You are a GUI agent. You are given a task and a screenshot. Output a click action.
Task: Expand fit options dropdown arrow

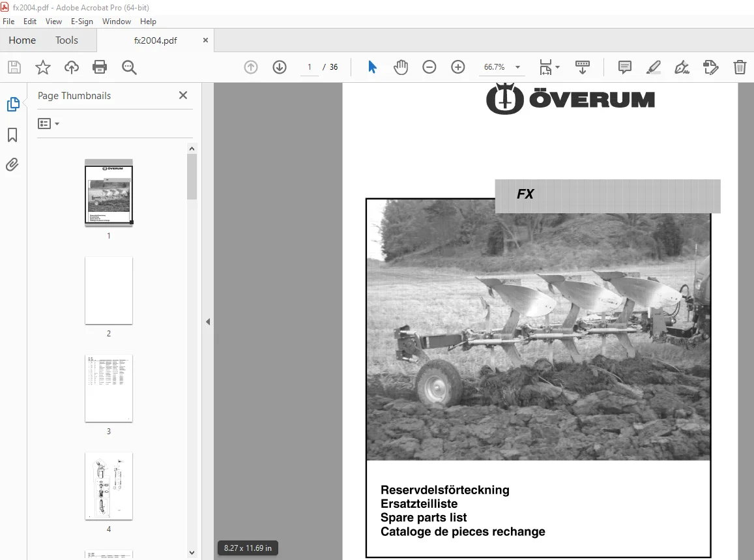[557, 67]
